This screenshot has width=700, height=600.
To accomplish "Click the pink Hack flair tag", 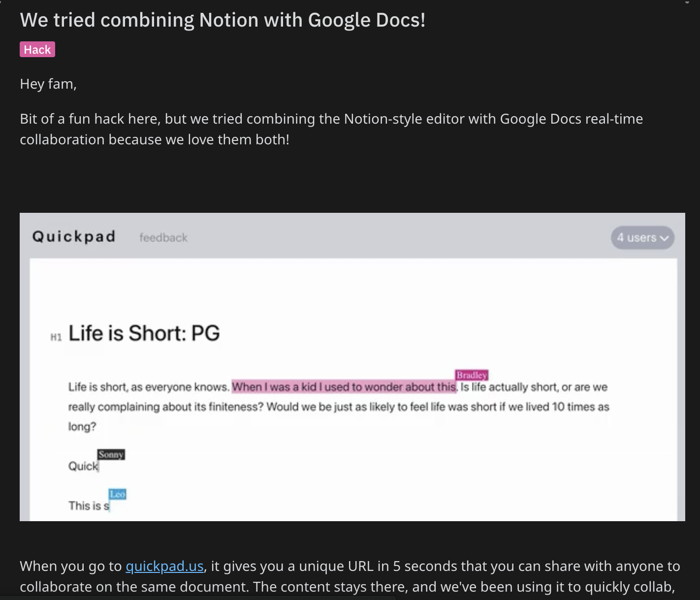I will 37,50.
